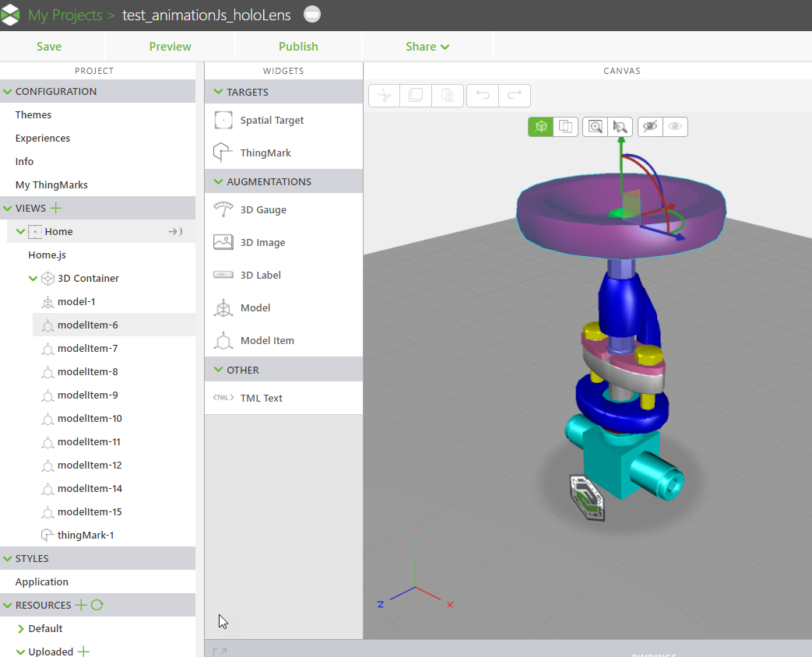This screenshot has width=812, height=657.
Task: Add a new view with the plus icon
Action: point(56,208)
